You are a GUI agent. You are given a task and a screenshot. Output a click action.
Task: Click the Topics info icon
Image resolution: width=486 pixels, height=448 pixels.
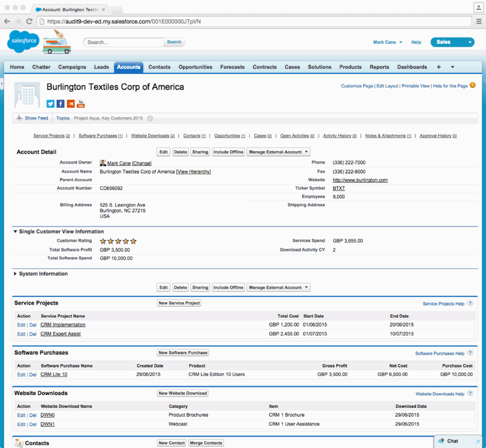[x=150, y=118]
